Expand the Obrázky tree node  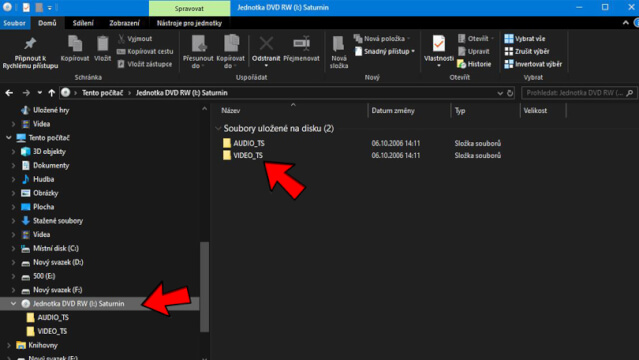click(x=13, y=193)
